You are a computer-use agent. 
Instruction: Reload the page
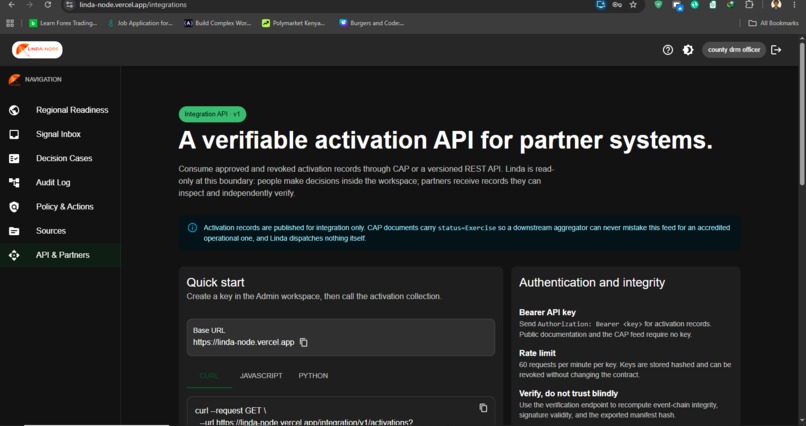[x=48, y=5]
